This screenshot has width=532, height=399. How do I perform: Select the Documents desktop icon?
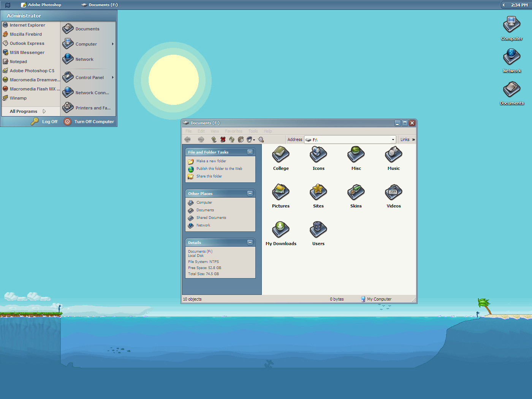pos(511,93)
